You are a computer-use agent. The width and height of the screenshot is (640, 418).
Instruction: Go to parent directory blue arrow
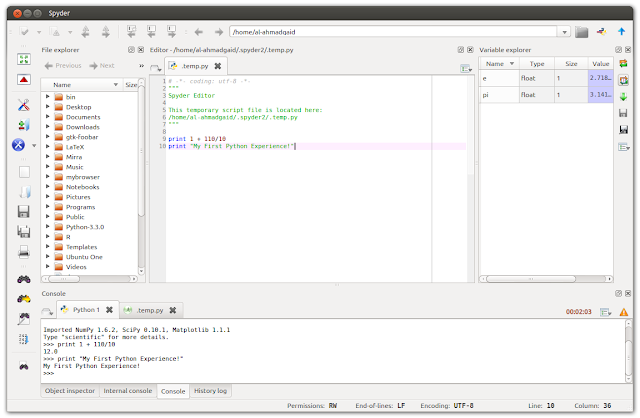click(x=621, y=31)
